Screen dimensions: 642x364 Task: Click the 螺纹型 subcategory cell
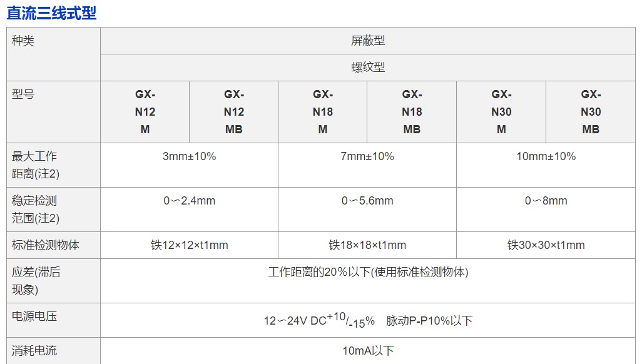(368, 68)
